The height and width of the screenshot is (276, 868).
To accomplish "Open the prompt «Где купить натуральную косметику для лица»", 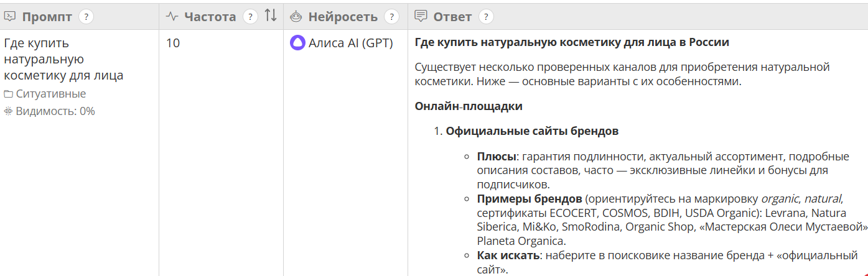I will coord(63,59).
